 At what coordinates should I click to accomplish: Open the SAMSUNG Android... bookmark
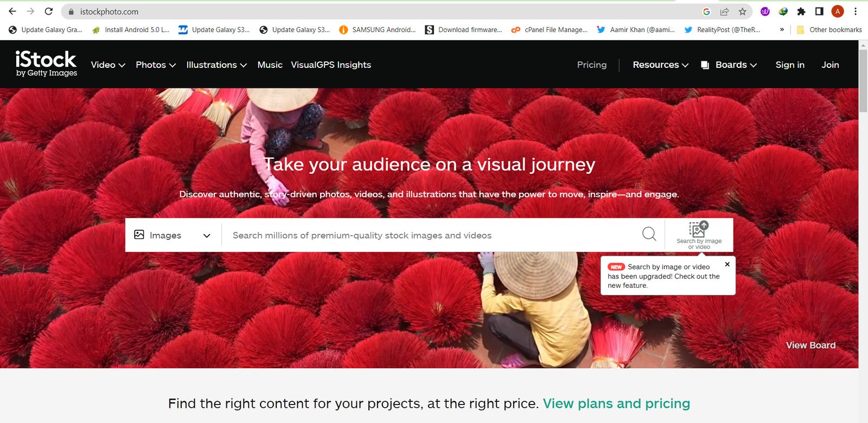[x=378, y=30]
